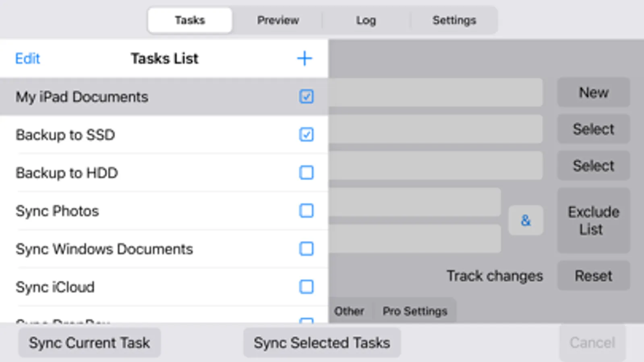
Task: Click the Edit link in Tasks List
Action: [x=27, y=59]
